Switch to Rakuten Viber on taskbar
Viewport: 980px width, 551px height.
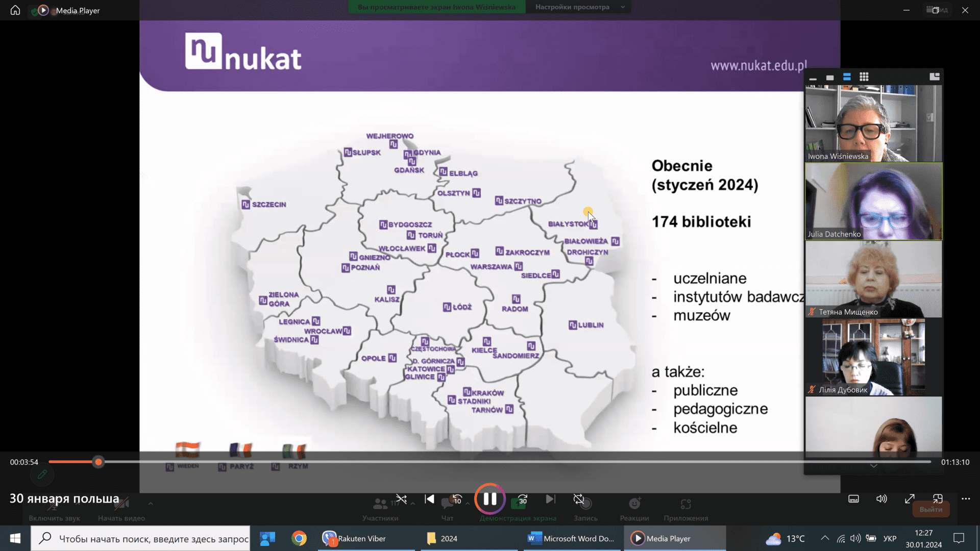(x=366, y=538)
